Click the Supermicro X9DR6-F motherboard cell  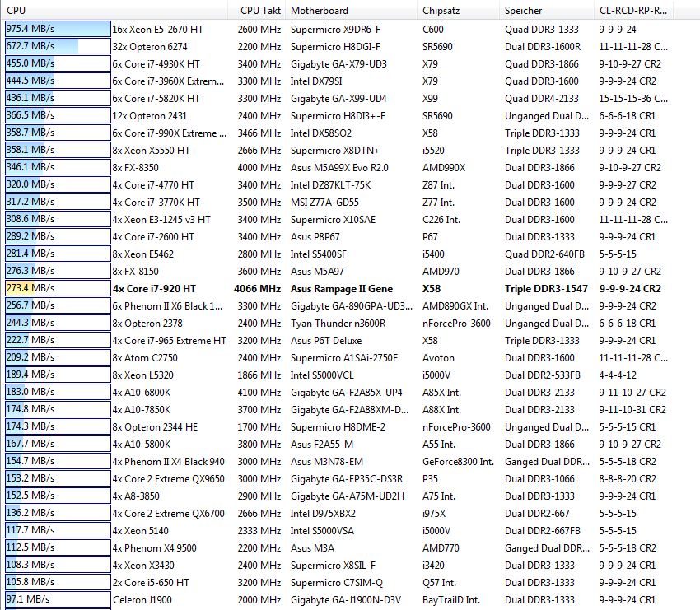click(335, 30)
